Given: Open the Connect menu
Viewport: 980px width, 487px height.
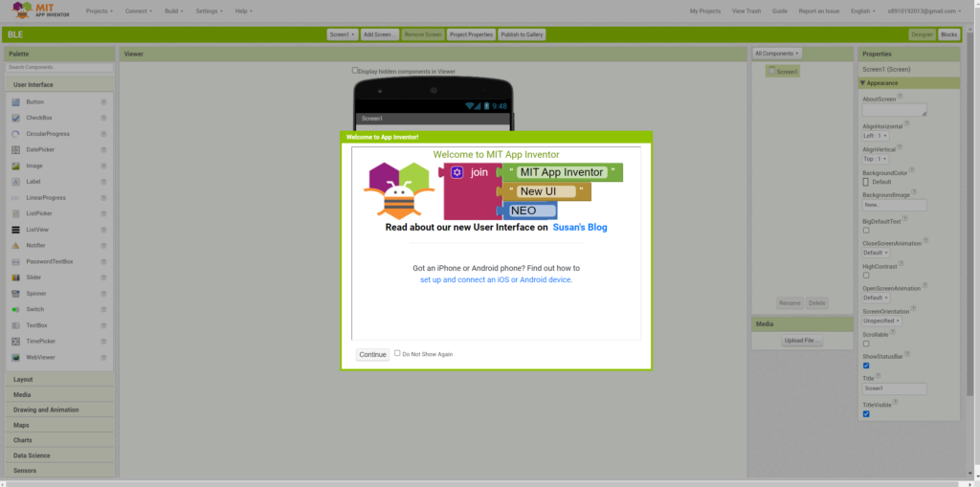Looking at the screenshot, I should coord(139,11).
